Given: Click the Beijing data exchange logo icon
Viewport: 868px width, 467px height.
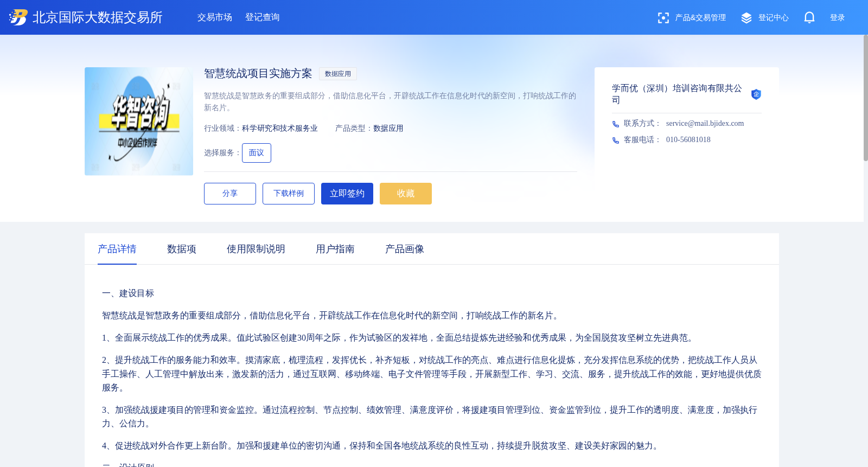Looking at the screenshot, I should coord(18,17).
